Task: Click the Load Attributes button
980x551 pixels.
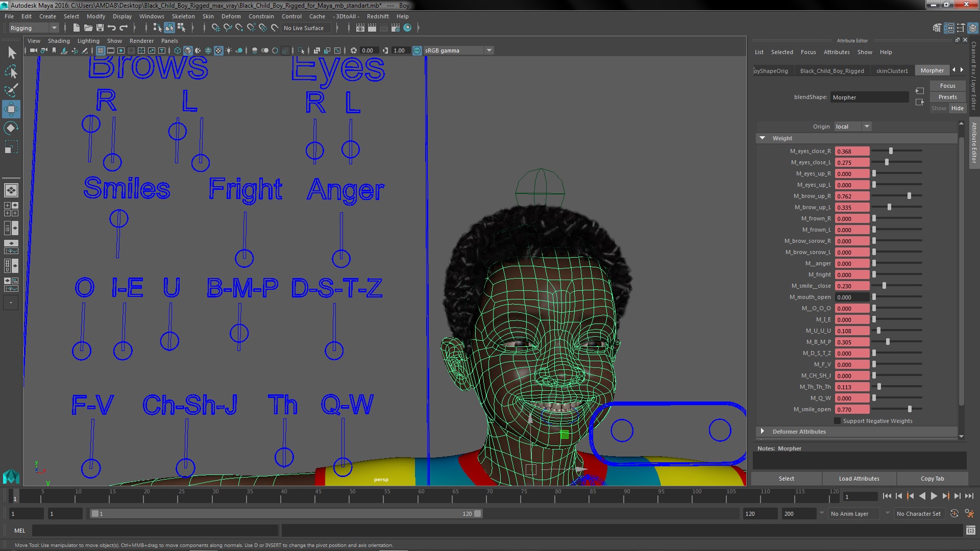Action: pos(859,479)
